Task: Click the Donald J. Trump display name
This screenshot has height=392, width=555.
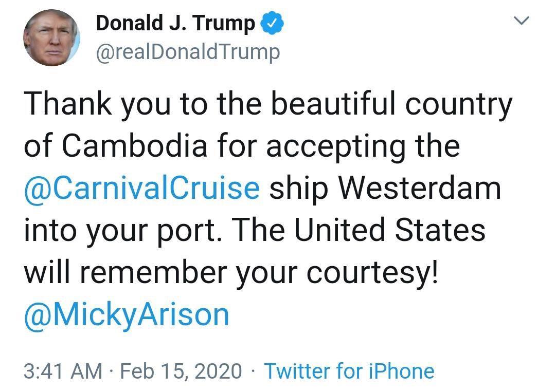Action: [175, 24]
